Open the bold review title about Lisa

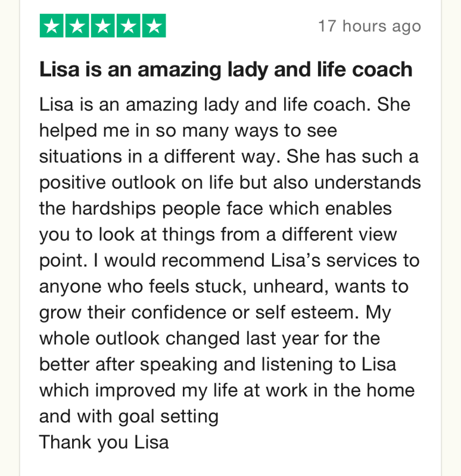[x=226, y=70]
